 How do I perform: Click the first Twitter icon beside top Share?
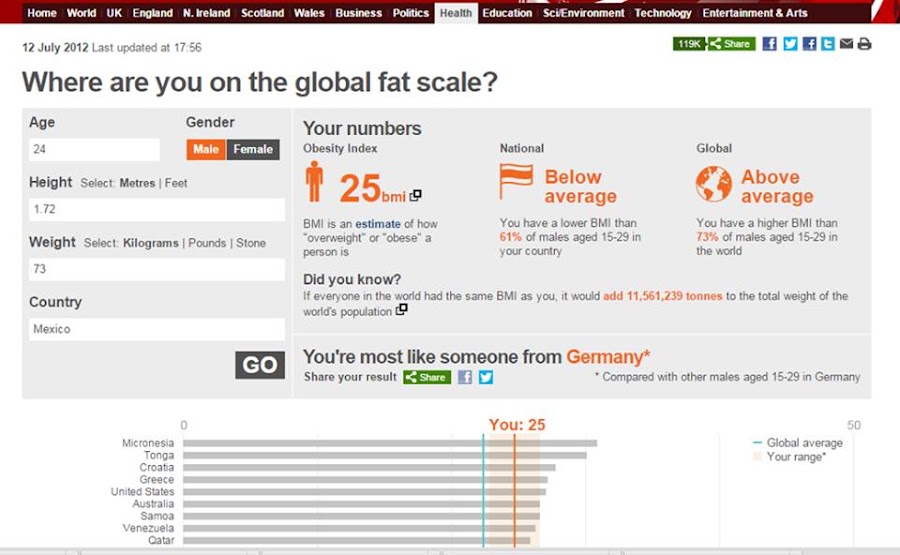pyautogui.click(x=790, y=44)
